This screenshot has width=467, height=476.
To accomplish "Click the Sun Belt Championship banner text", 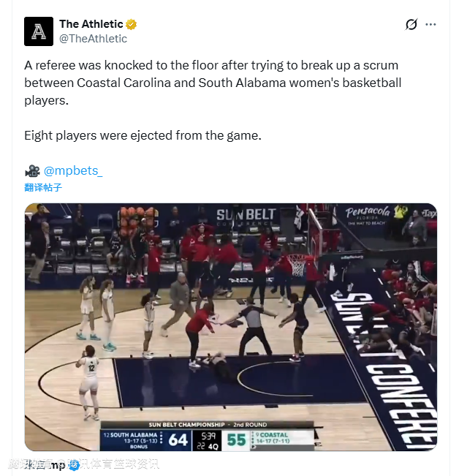I will [208, 424].
